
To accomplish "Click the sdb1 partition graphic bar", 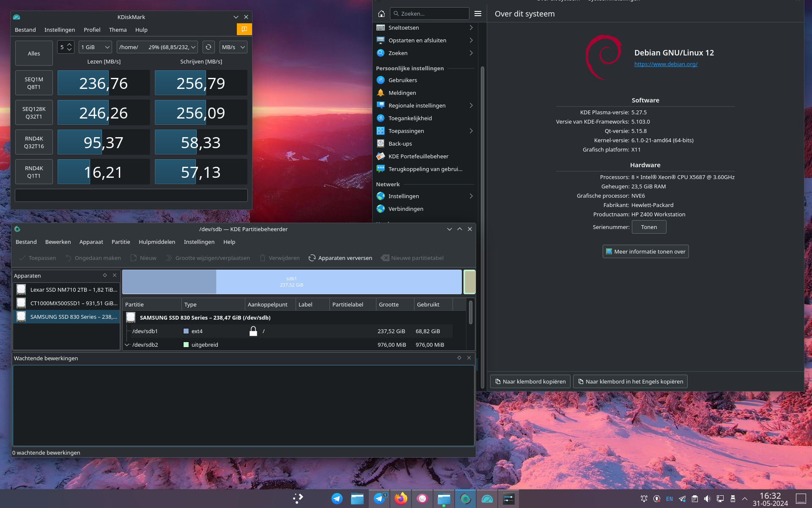I will tap(292, 282).
